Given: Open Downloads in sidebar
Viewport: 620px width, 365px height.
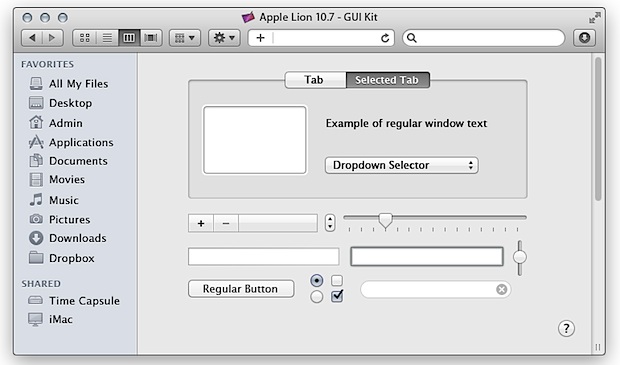Looking at the screenshot, I should [x=68, y=238].
